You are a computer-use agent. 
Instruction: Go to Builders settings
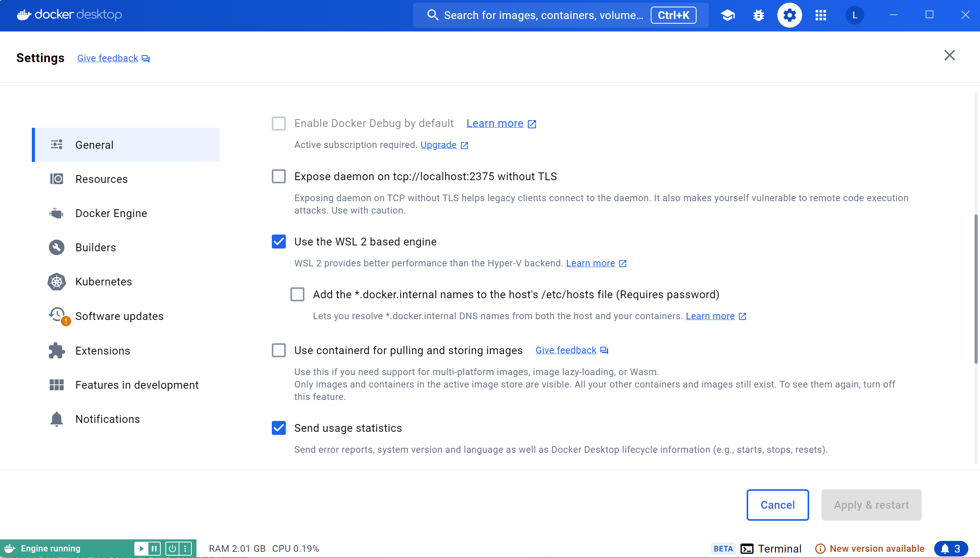(x=126, y=247)
